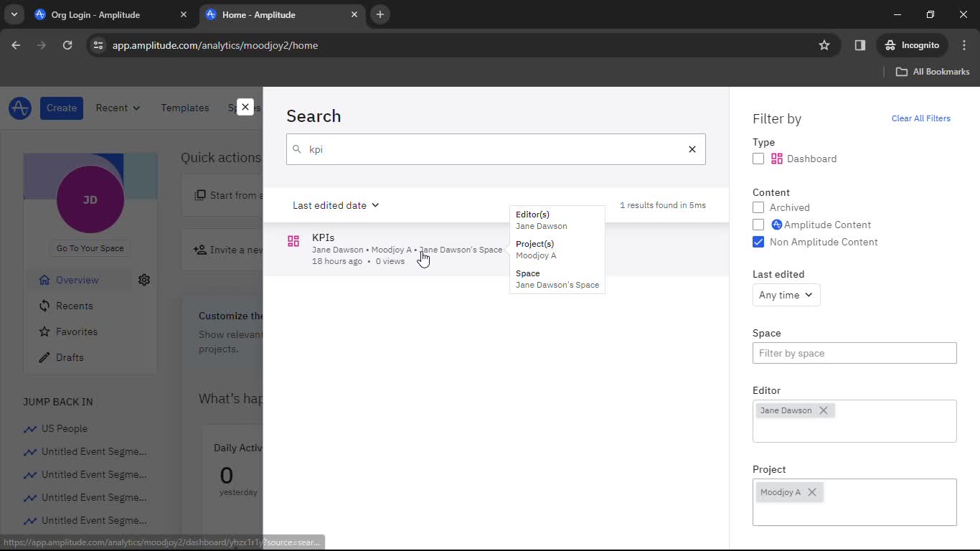Click the Filter by space field

pos(854,353)
